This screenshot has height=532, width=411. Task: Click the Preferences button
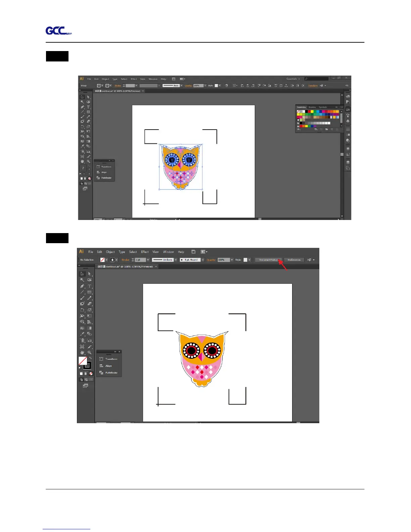point(294,260)
